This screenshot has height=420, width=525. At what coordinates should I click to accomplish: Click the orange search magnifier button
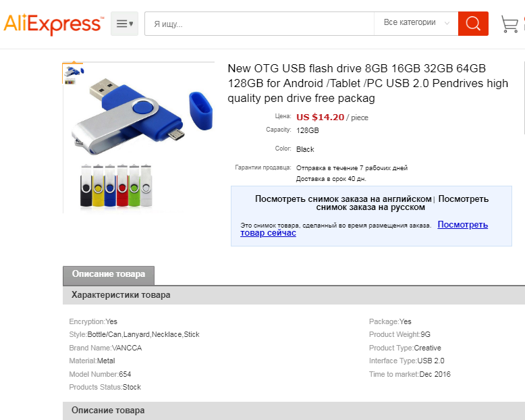(x=473, y=24)
